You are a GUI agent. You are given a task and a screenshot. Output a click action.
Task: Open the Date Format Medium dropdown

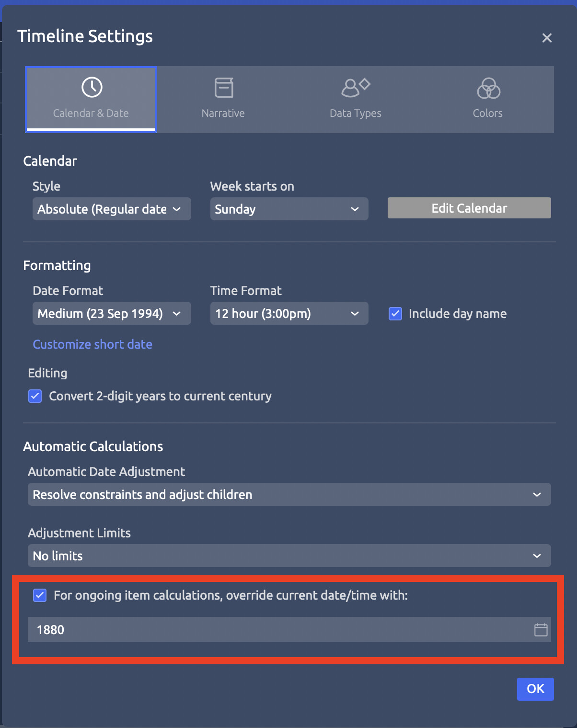112,313
